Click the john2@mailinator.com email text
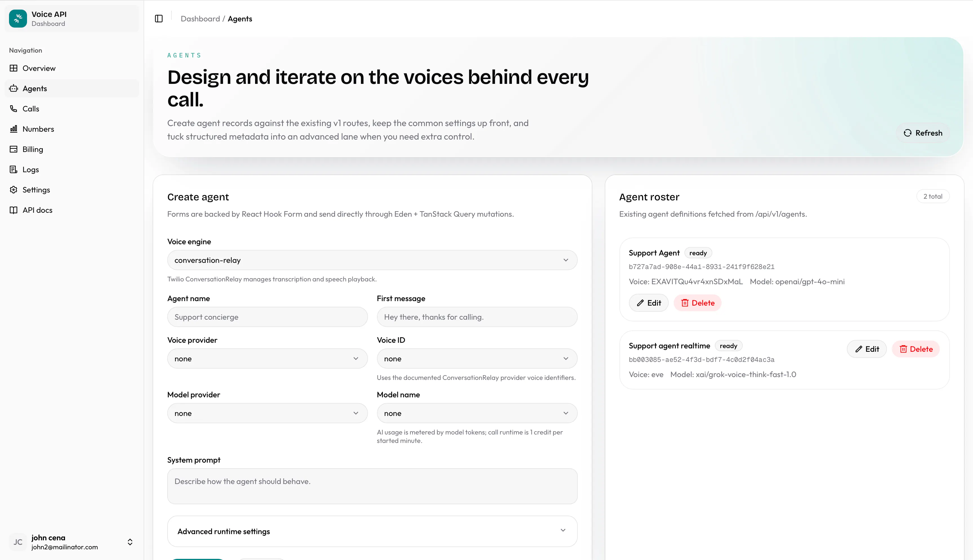This screenshot has width=973, height=560. [x=65, y=547]
